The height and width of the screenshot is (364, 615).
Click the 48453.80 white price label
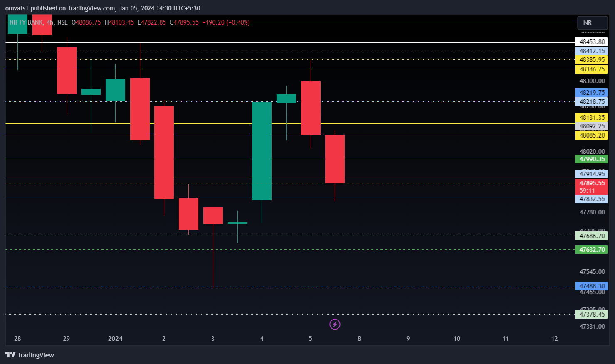click(x=592, y=42)
